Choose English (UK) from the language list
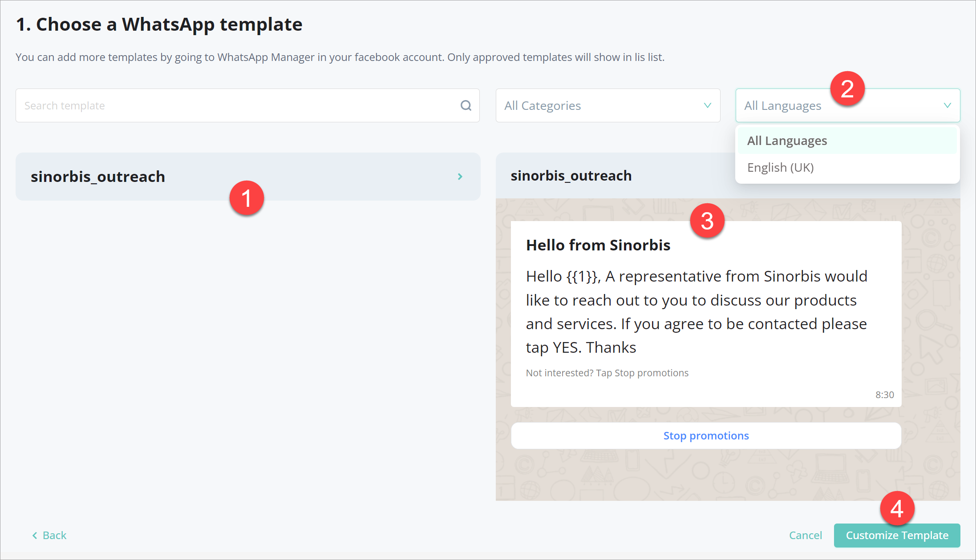Viewport: 976px width, 560px height. coord(780,167)
